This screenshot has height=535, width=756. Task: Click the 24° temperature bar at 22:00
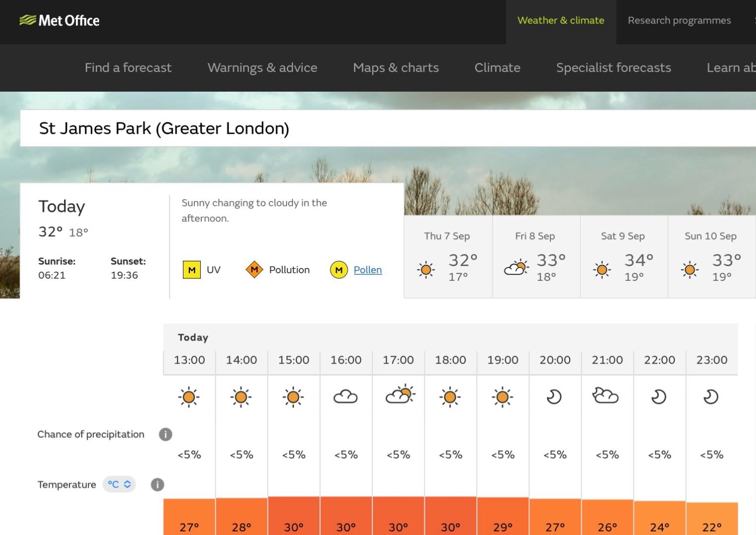[x=660, y=518]
